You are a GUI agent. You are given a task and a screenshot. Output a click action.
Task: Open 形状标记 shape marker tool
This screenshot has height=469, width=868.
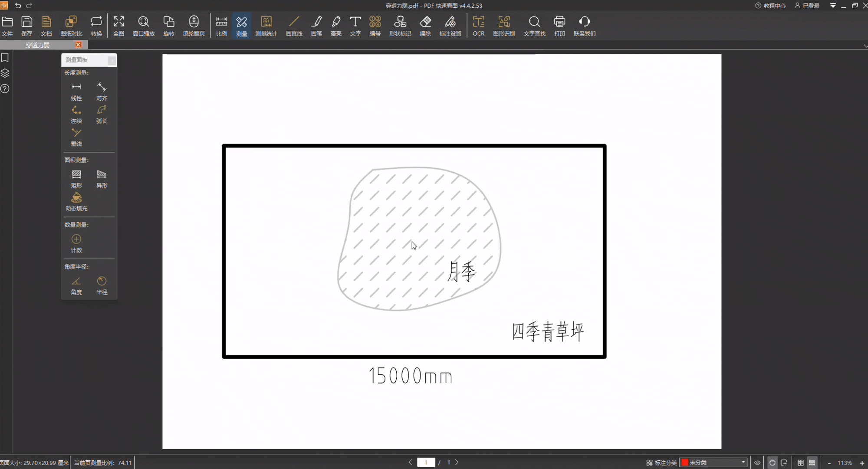click(x=400, y=26)
